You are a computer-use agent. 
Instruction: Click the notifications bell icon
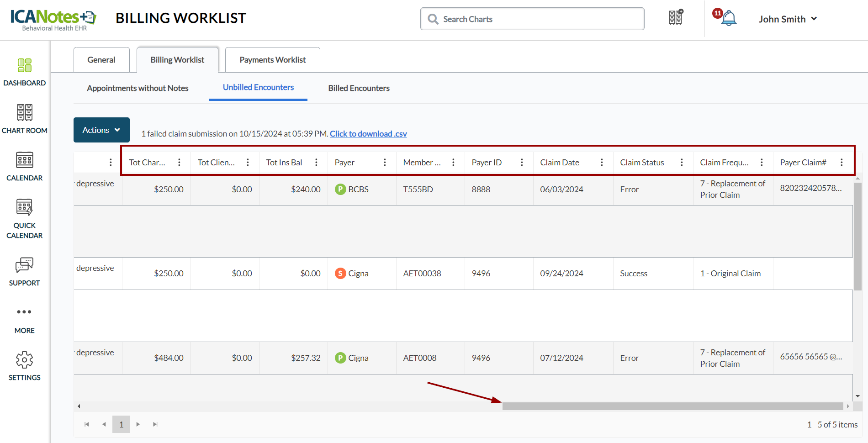[x=728, y=19]
